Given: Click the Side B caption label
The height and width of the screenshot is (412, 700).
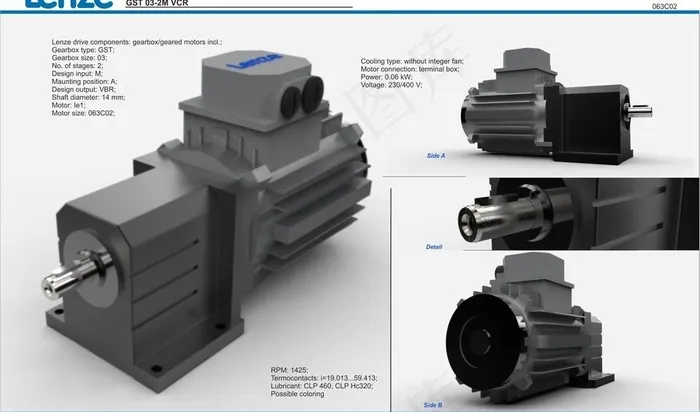Looking at the screenshot, I should (x=433, y=404).
